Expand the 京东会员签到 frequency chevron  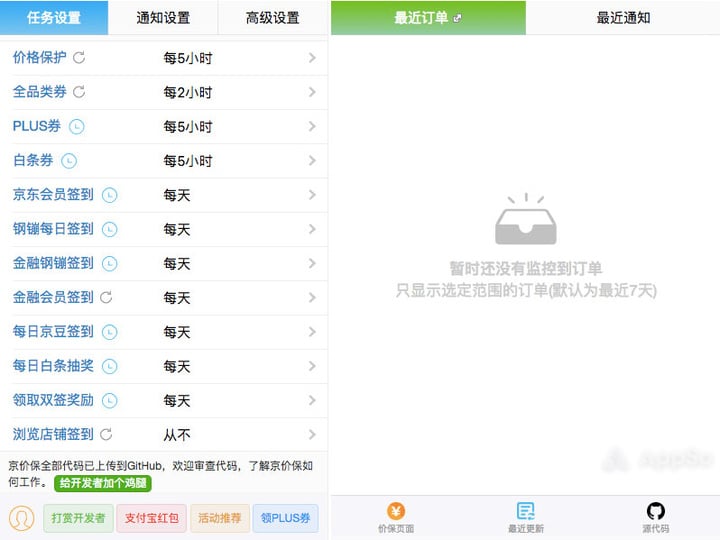312,195
